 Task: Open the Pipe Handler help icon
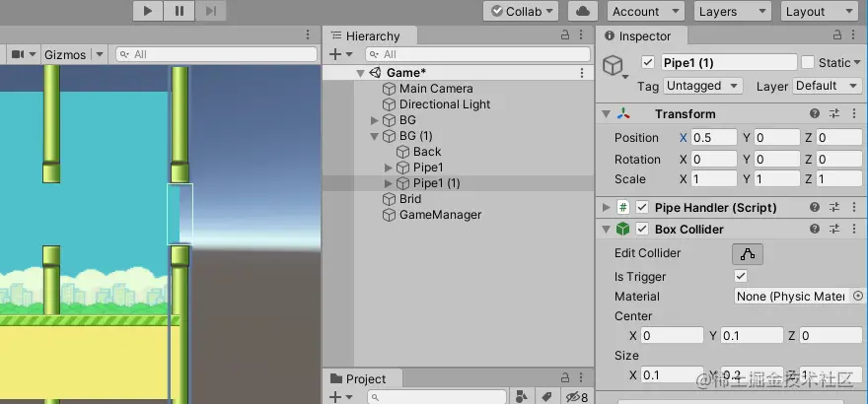(x=815, y=207)
